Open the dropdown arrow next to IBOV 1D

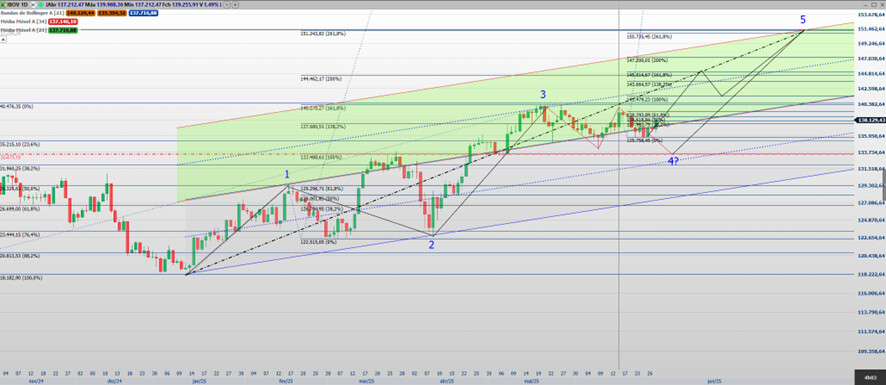pos(33,5)
